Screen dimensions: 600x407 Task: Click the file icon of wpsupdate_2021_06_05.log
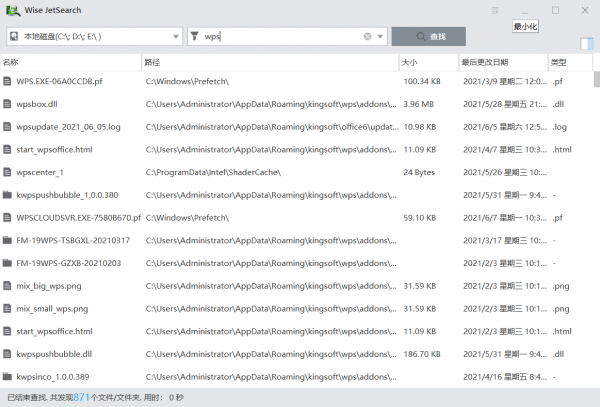point(7,127)
